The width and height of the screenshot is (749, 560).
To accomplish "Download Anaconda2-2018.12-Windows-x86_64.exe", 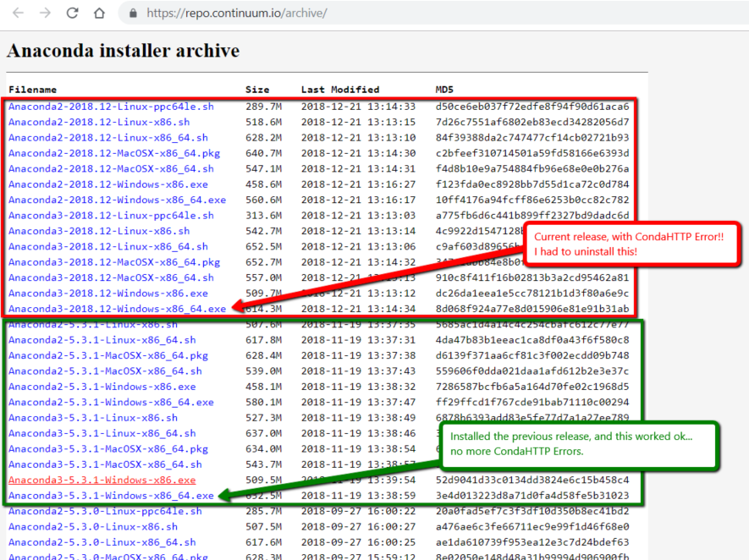I will (117, 200).
